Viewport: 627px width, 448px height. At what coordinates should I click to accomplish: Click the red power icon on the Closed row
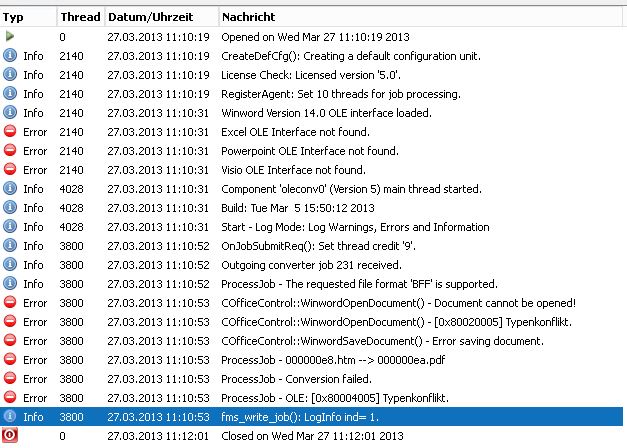pos(10,435)
